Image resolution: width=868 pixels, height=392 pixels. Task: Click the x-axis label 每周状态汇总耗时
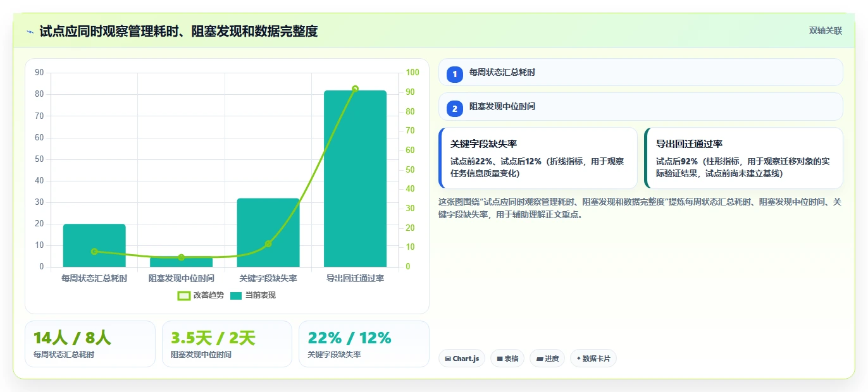(x=94, y=278)
